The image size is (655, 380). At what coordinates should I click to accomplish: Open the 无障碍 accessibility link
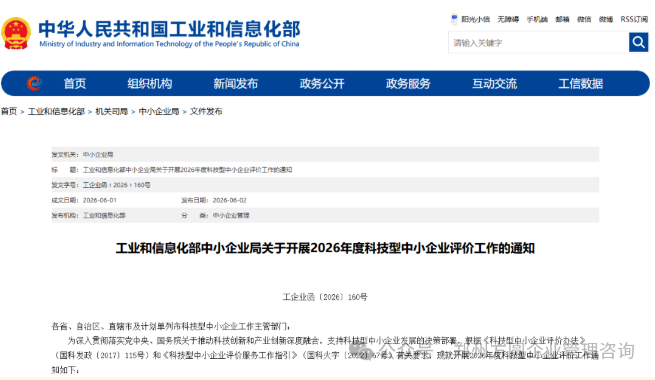(x=508, y=19)
